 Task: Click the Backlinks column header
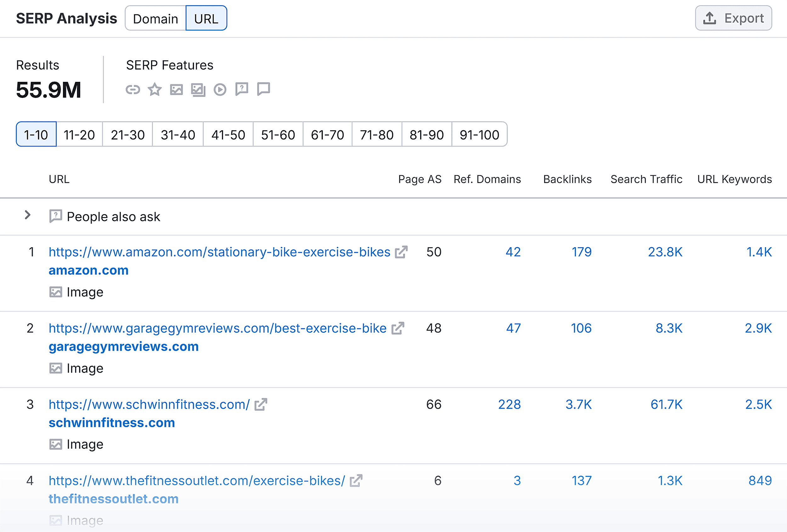tap(567, 179)
